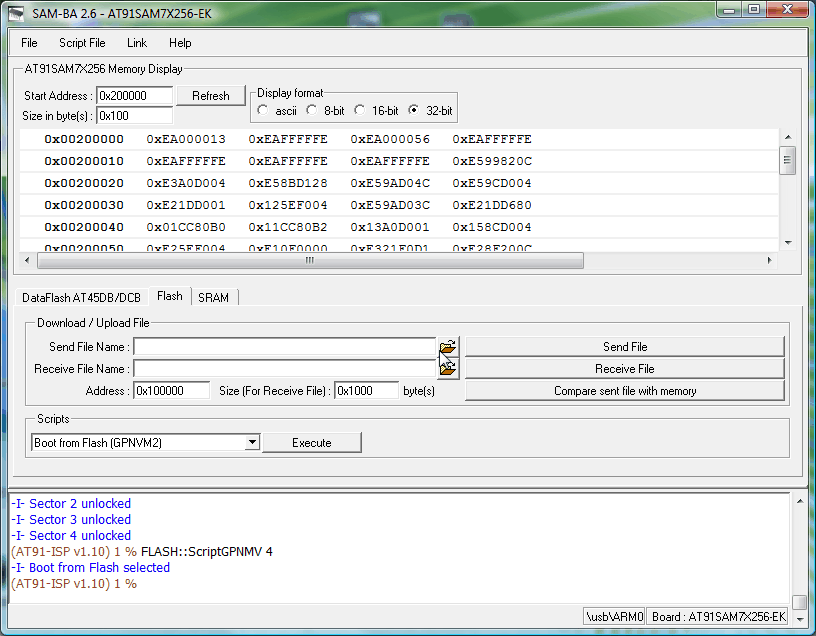The width and height of the screenshot is (816, 636).
Task: Click memory address 0x00200030
Action: coord(84,205)
